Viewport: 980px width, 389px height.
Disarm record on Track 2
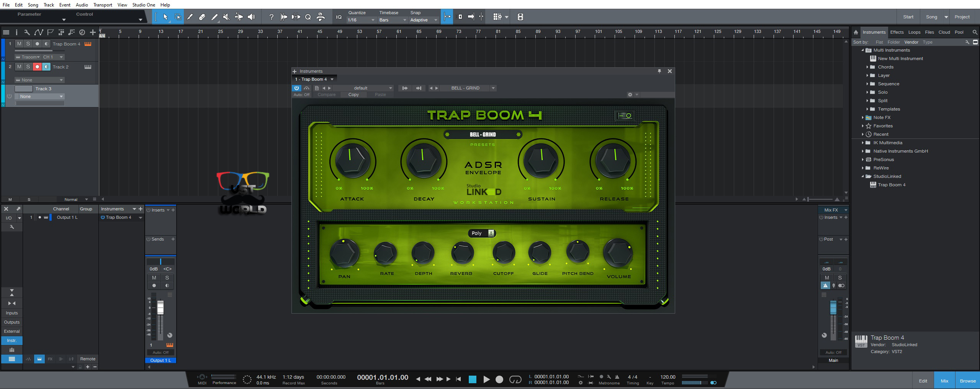pos(37,67)
